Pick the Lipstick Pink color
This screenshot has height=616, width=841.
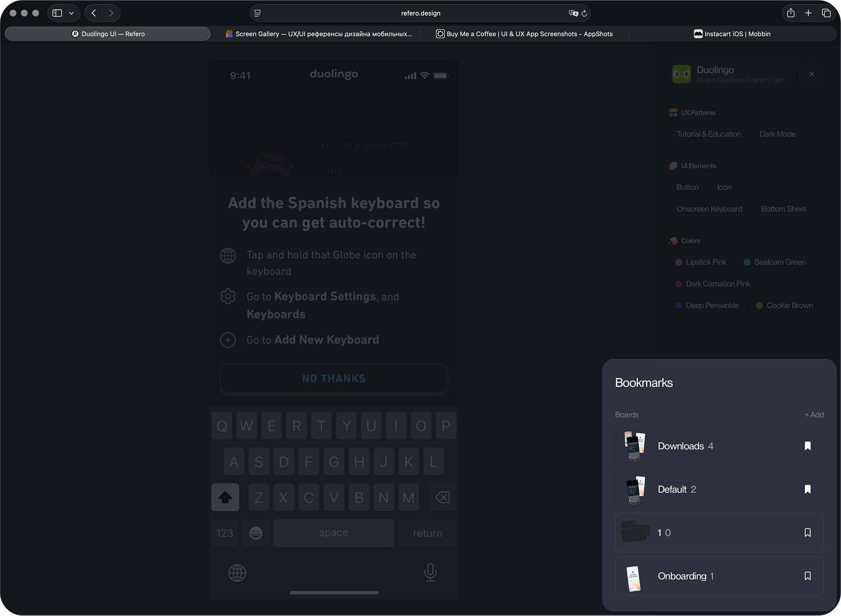click(701, 262)
